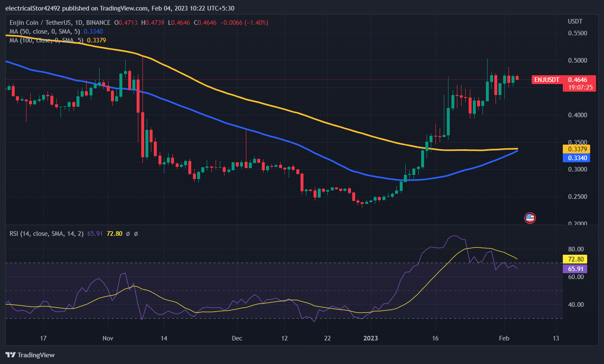Click the 22 date label on time axis

pos(327,338)
